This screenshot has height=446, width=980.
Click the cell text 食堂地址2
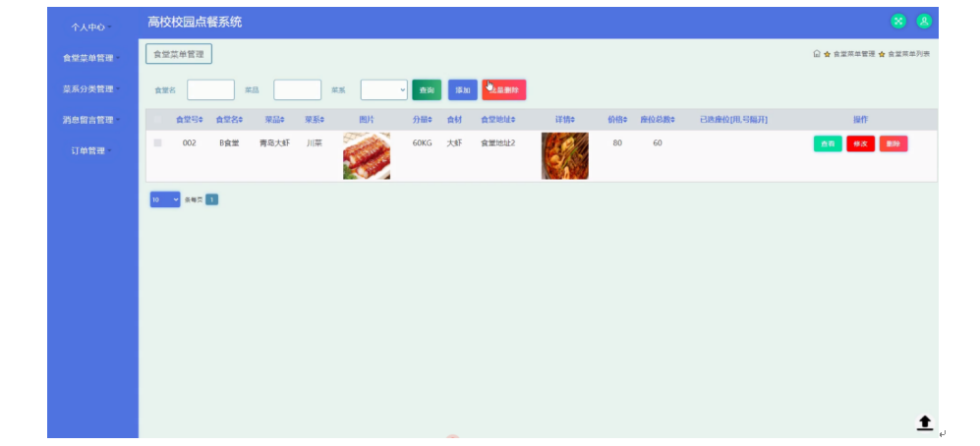click(498, 143)
